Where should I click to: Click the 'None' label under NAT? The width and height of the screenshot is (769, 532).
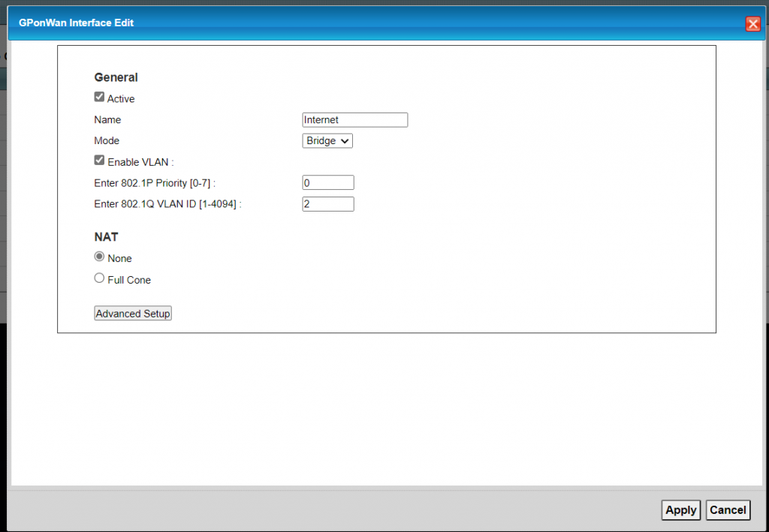[119, 259]
